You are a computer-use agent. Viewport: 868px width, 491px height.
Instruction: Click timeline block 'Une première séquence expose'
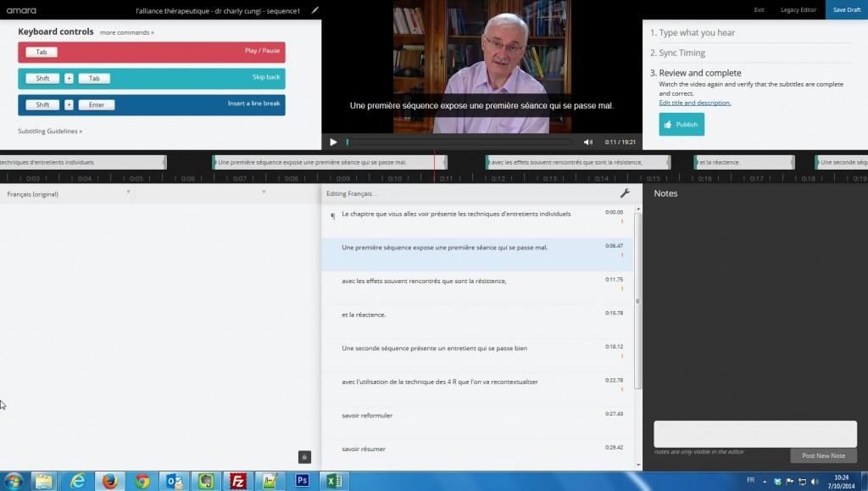coord(330,162)
